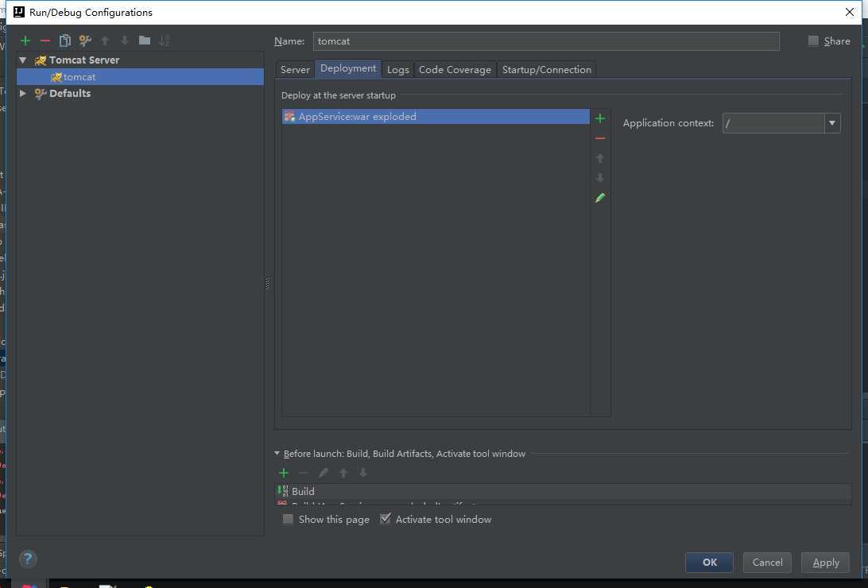Open the Logs tab
The width and height of the screenshot is (868, 588).
(x=398, y=70)
